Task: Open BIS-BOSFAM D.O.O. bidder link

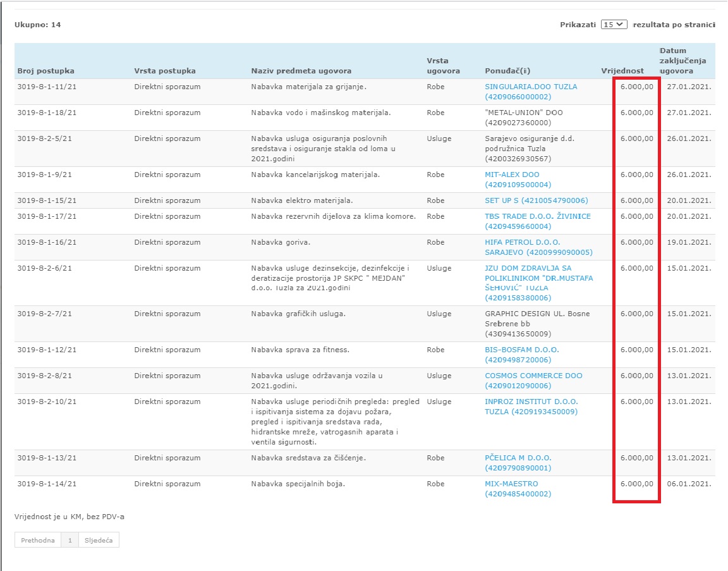Action: 522,355
